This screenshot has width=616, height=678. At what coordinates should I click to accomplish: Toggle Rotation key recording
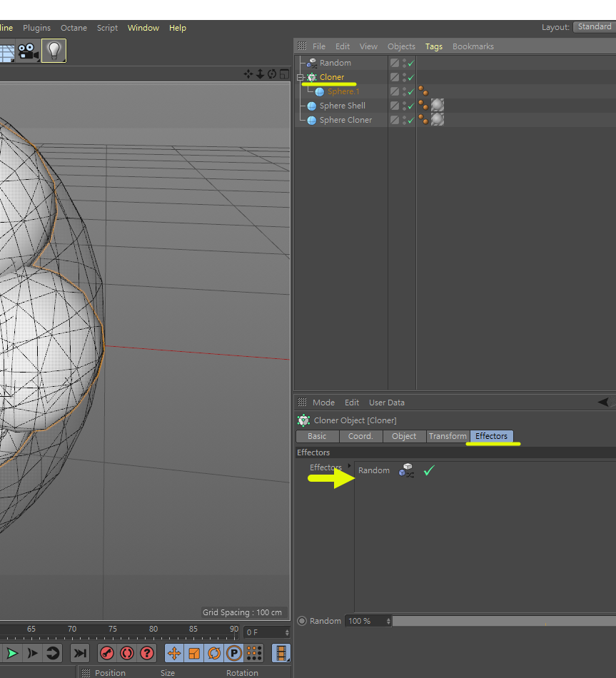214,653
